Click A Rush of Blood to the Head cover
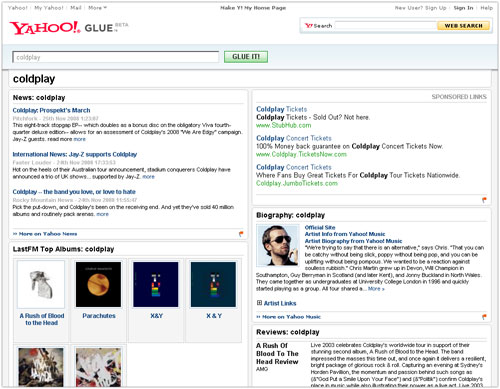500x389 pixels. [x=41, y=284]
